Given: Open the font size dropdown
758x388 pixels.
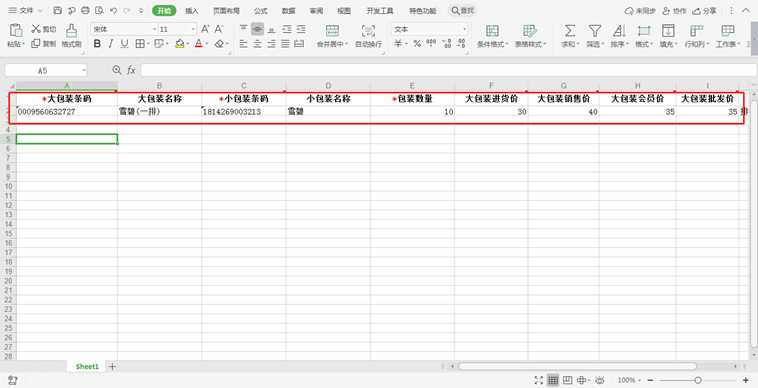Looking at the screenshot, I should tap(177, 29).
